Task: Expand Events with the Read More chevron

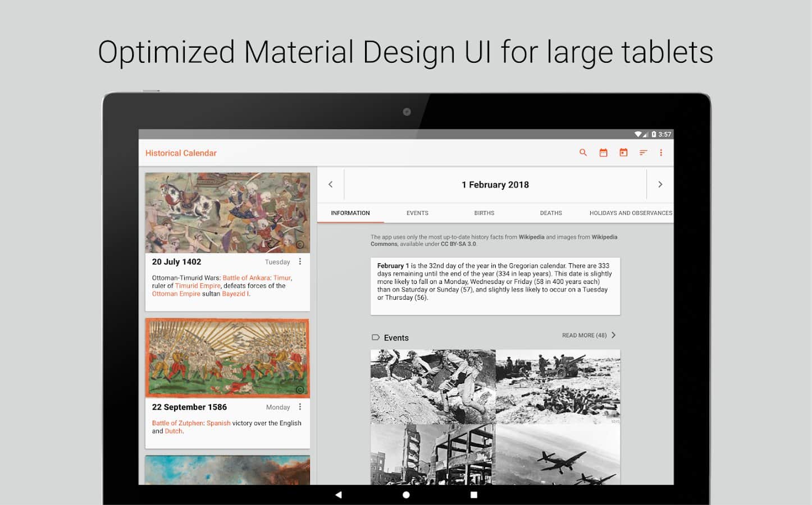Action: click(x=613, y=335)
